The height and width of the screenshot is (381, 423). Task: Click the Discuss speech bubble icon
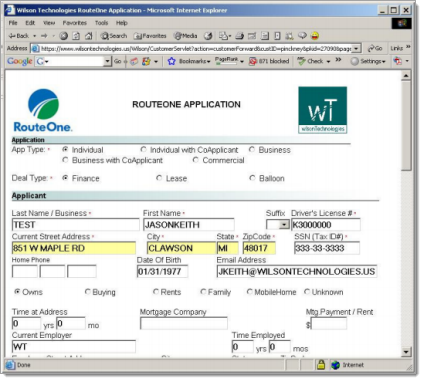tap(302, 36)
